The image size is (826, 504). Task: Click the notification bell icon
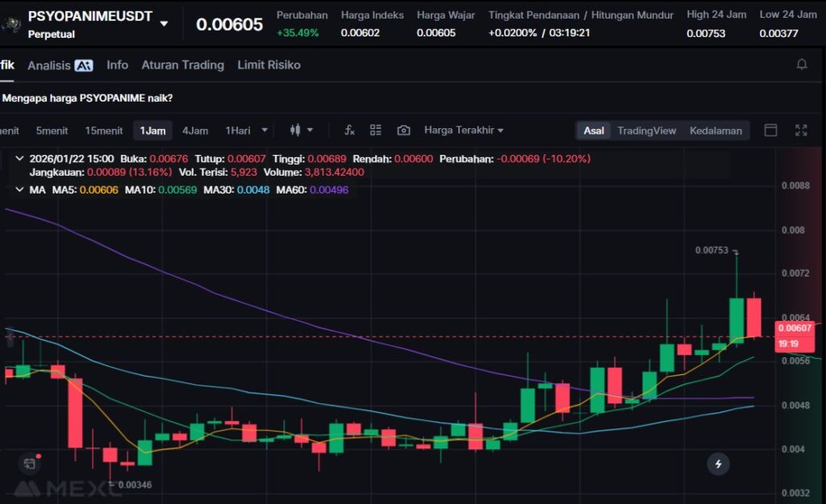coord(802,65)
